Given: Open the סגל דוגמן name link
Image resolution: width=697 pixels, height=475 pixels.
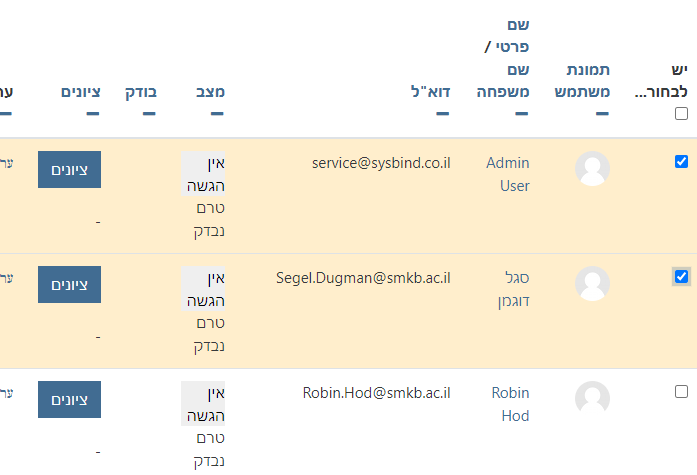Looking at the screenshot, I should point(512,289).
